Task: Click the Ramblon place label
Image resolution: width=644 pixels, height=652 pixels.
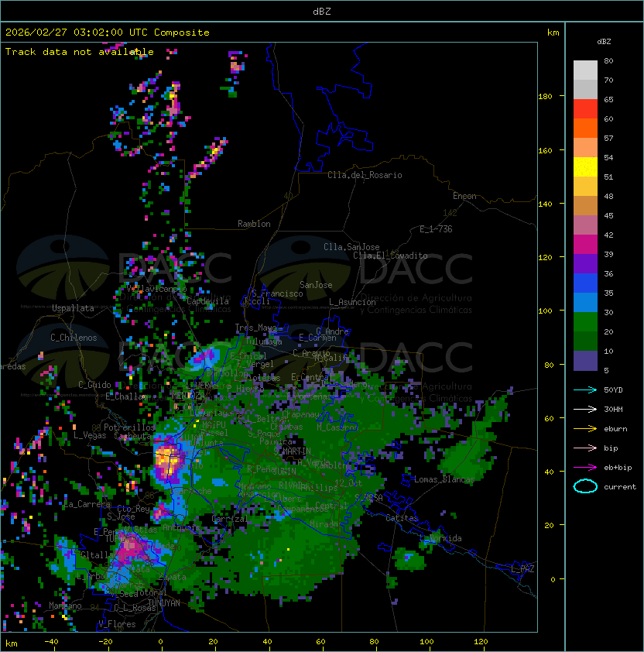Action: 254,224
